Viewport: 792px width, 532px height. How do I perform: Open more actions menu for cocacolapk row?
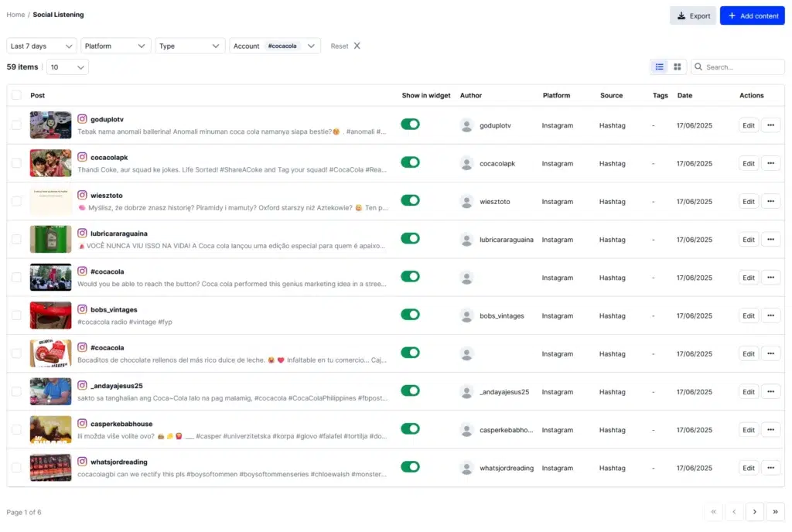click(770, 163)
